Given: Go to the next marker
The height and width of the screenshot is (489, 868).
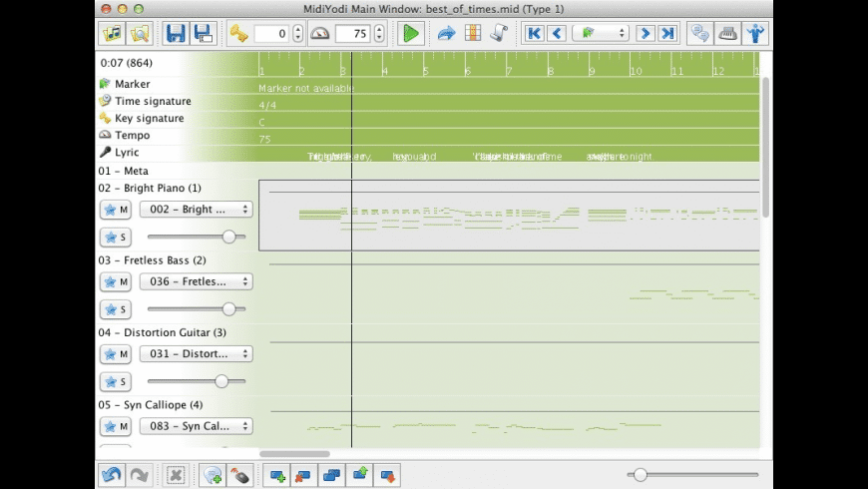Looking at the screenshot, I should [x=645, y=33].
